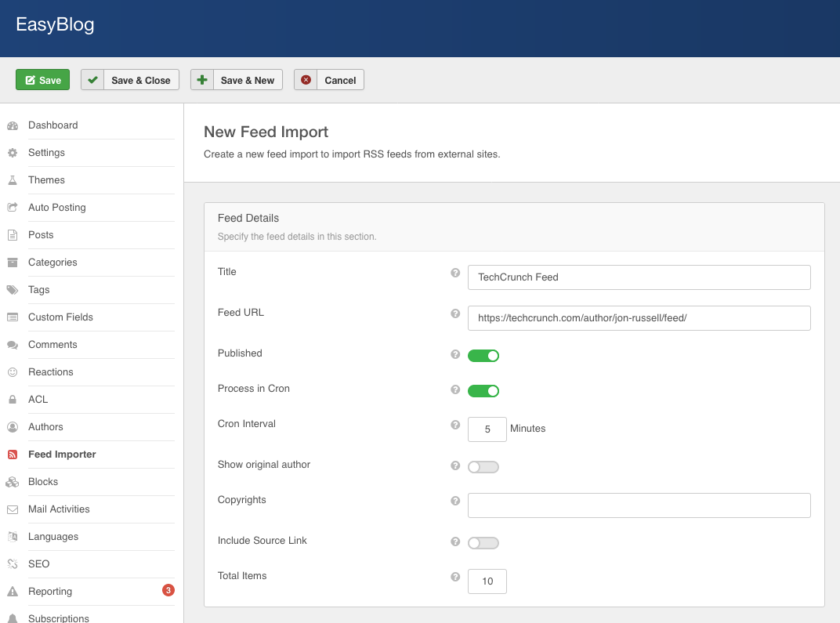Viewport: 840px width, 623px height.
Task: Open Auto Posting in sidebar
Action: pyautogui.click(x=56, y=208)
